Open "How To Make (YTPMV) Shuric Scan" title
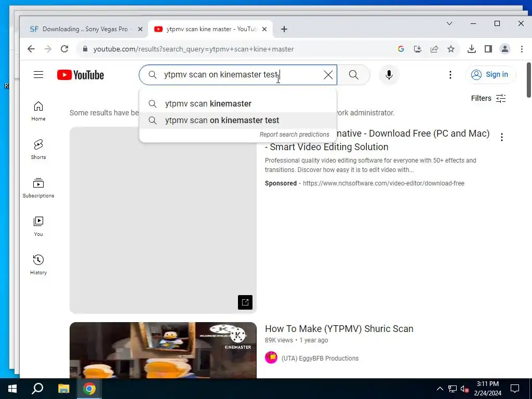532x399 pixels. 339,329
